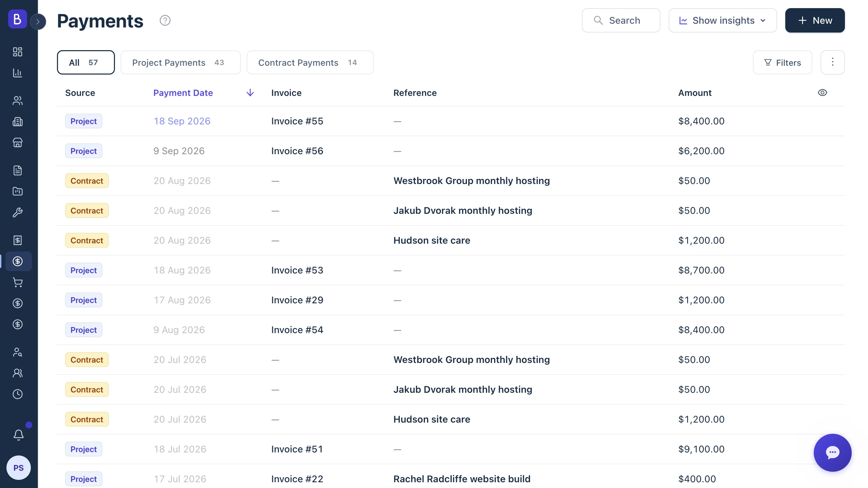Open Invoice #29 link
The width and height of the screenshot is (868, 488).
(297, 300)
